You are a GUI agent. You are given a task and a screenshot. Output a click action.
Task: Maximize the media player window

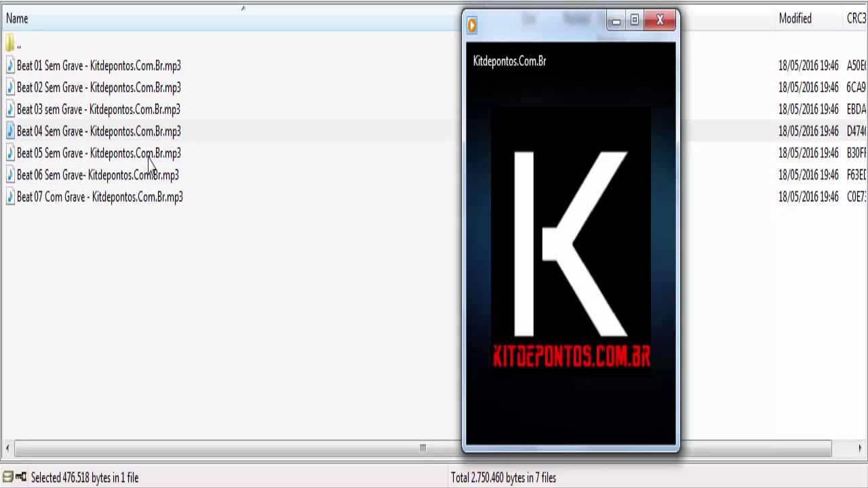tap(635, 20)
